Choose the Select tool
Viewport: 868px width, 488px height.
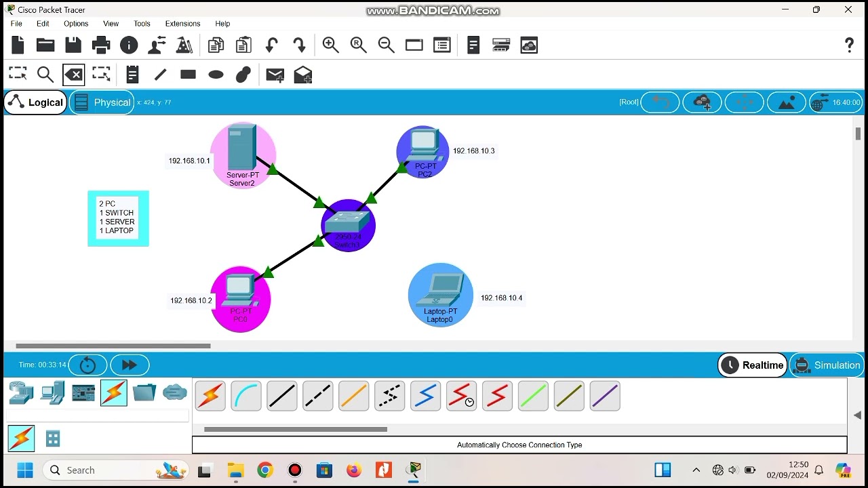pos(18,74)
